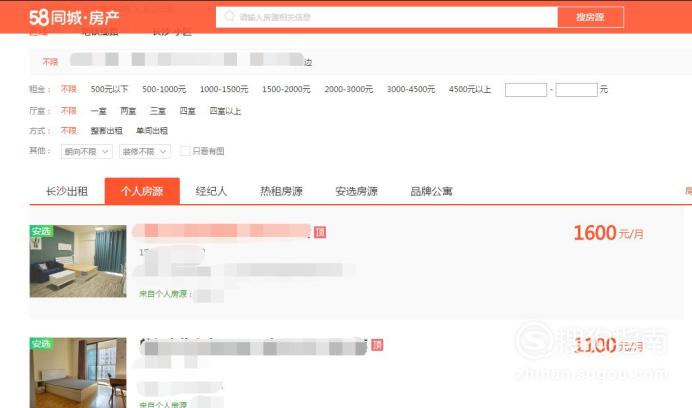Click the minimum custom rent input box

pyautogui.click(x=526, y=90)
